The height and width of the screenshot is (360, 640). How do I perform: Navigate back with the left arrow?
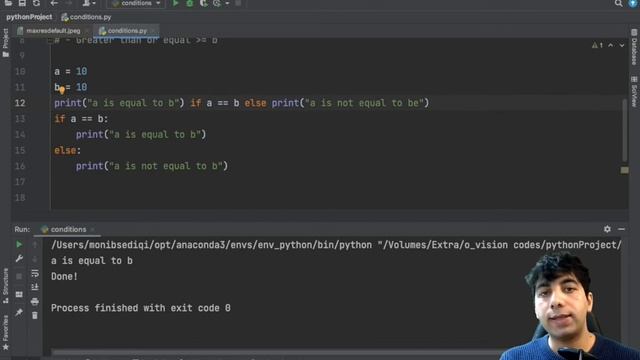coord(54,3)
